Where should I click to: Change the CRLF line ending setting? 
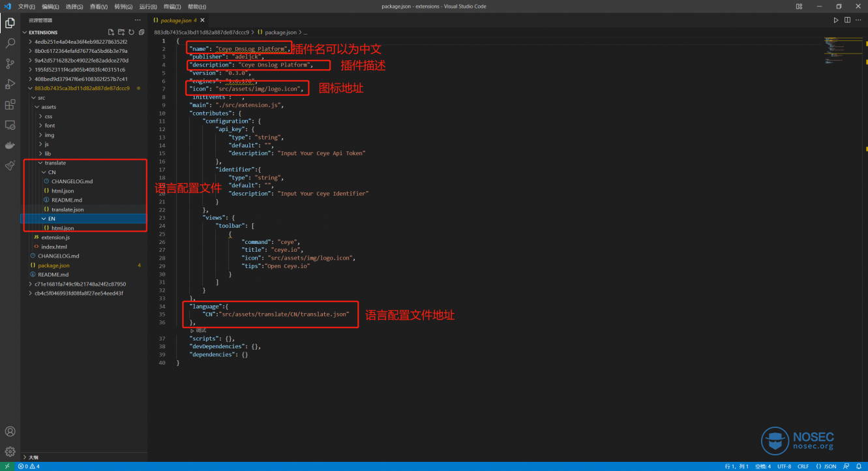[803, 466]
